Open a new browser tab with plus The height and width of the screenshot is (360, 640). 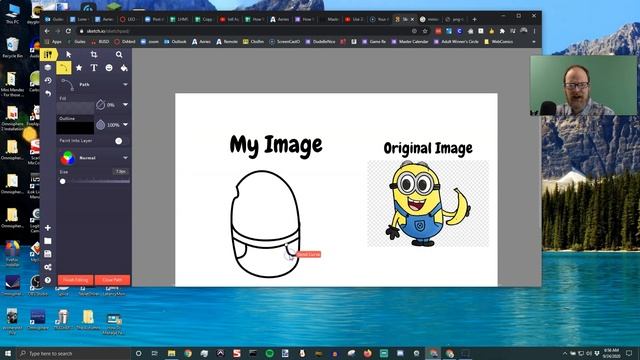(x=474, y=19)
